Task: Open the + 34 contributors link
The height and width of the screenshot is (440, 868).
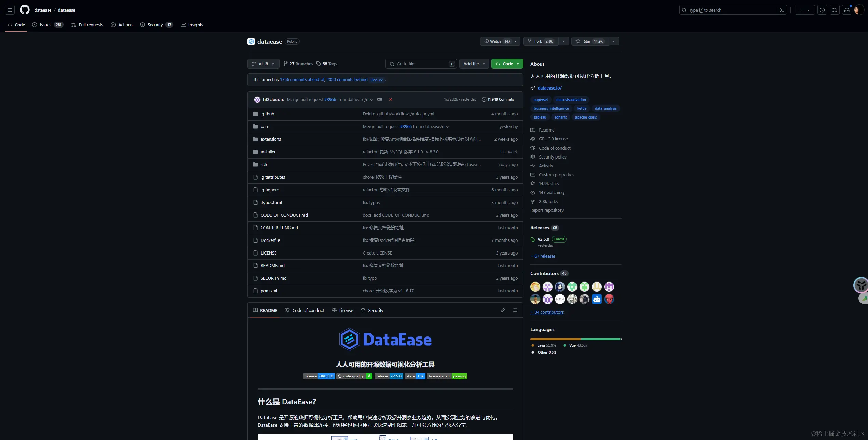Action: click(x=547, y=312)
